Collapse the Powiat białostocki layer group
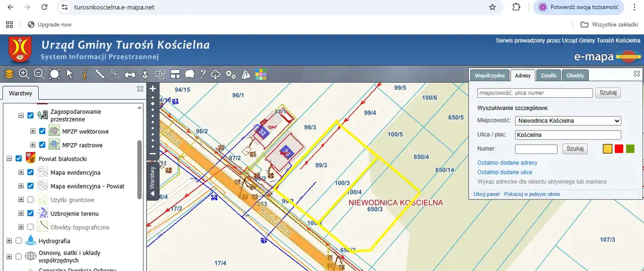The height and width of the screenshot is (271, 644). 9,159
